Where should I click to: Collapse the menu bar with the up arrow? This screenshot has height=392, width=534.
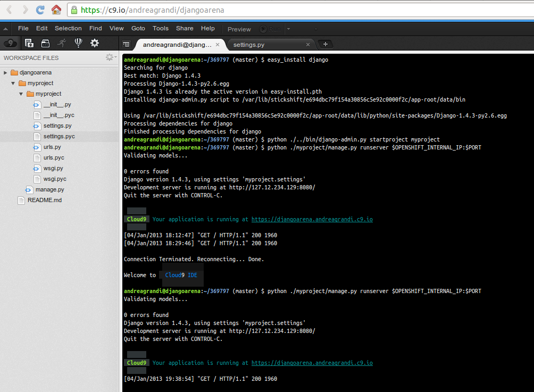(5, 29)
